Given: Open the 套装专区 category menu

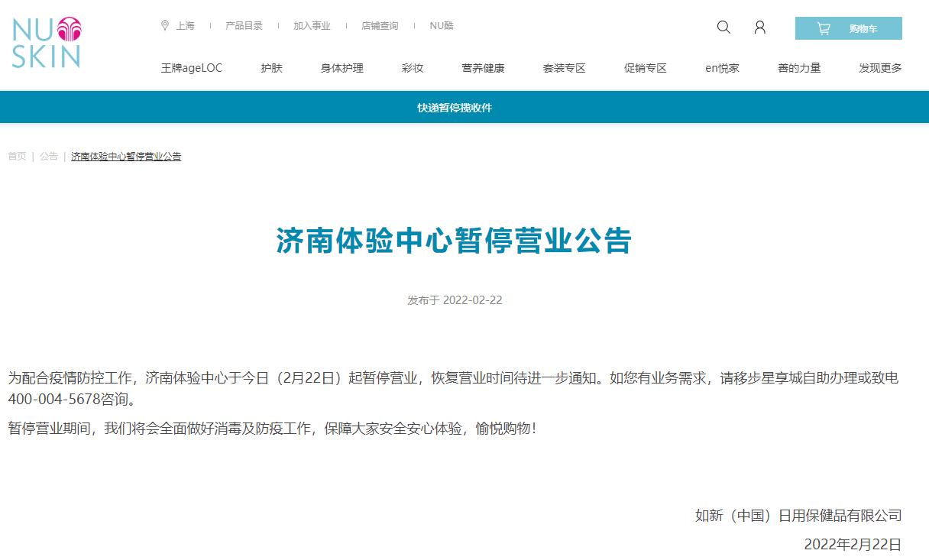Looking at the screenshot, I should [564, 67].
